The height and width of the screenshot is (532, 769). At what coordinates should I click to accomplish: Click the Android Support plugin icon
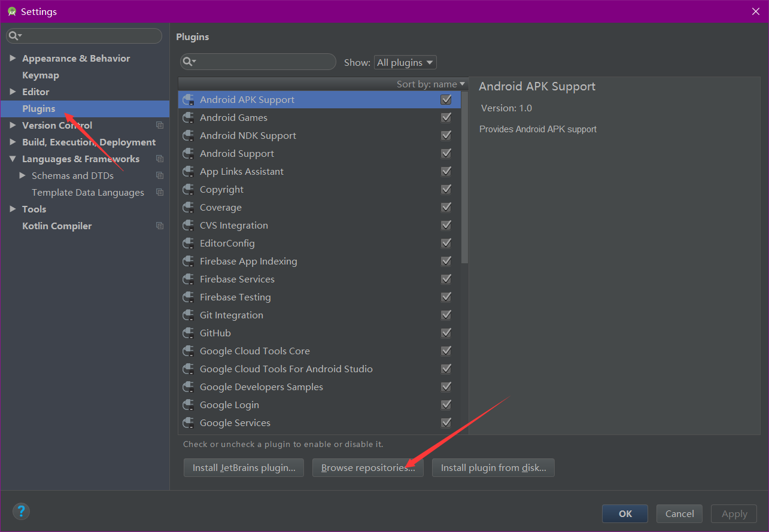pyautogui.click(x=189, y=154)
